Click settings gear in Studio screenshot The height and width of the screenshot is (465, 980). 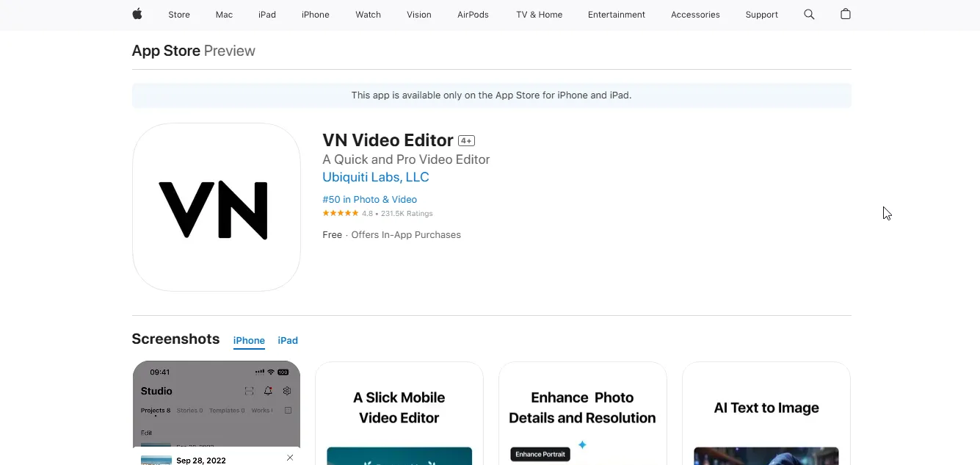point(287,391)
